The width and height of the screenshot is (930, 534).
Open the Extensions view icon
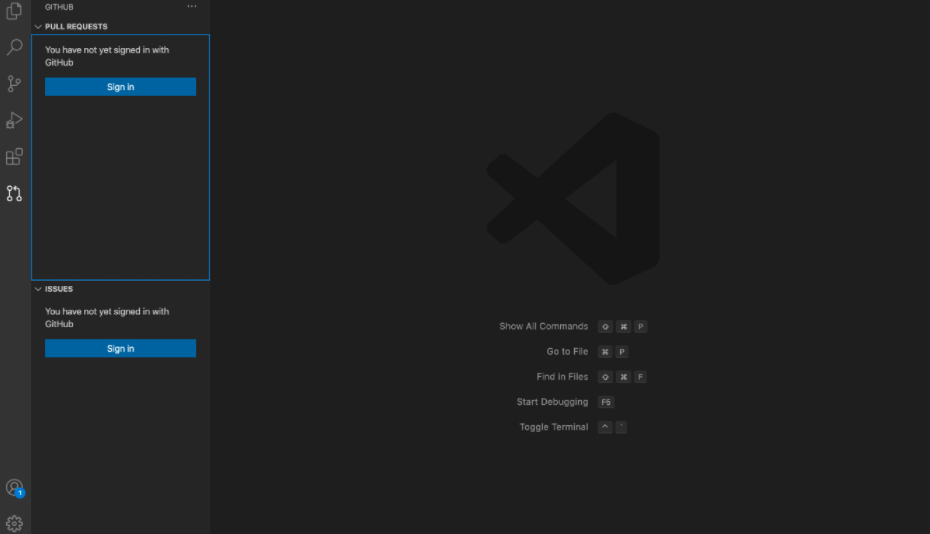14,157
